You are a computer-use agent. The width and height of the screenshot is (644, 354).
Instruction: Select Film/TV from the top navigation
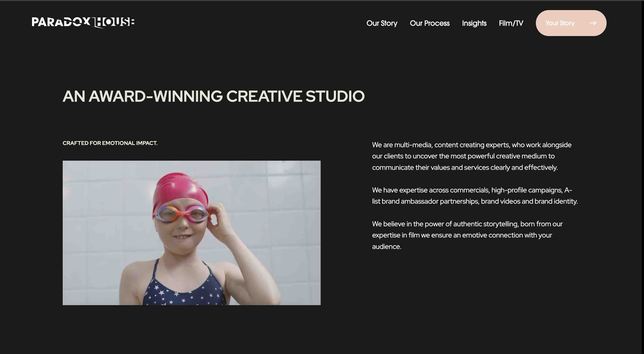tap(511, 23)
